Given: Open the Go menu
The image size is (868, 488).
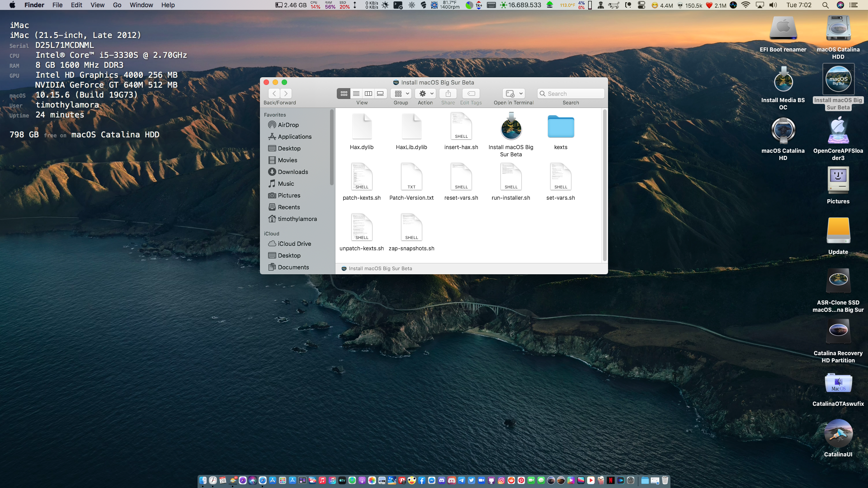Looking at the screenshot, I should [x=117, y=5].
